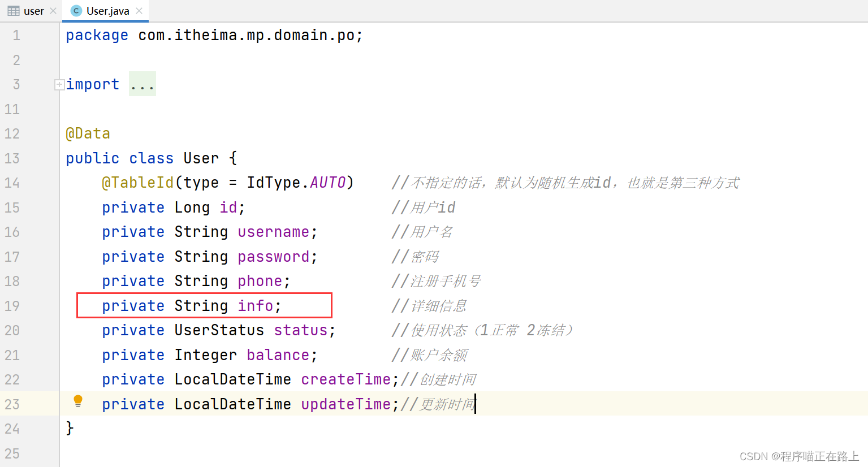Click the table icon on user tab
Screen dimensions: 868x467
[14, 11]
